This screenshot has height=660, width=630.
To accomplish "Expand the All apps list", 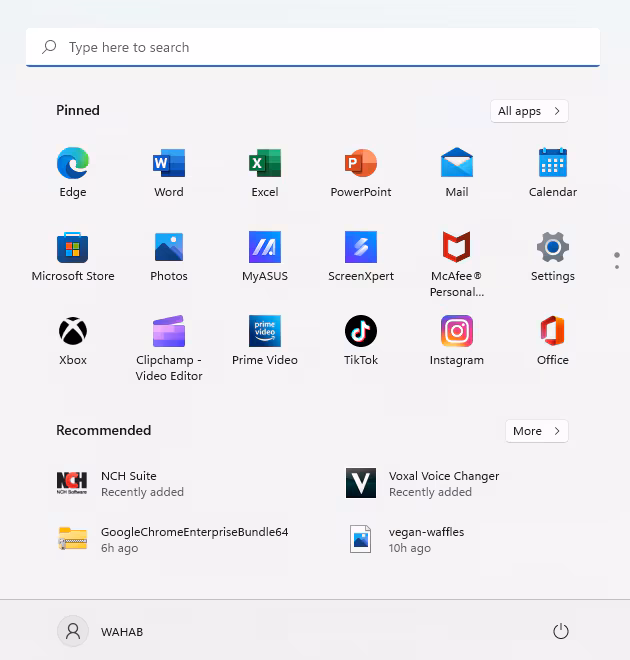I will click(529, 111).
